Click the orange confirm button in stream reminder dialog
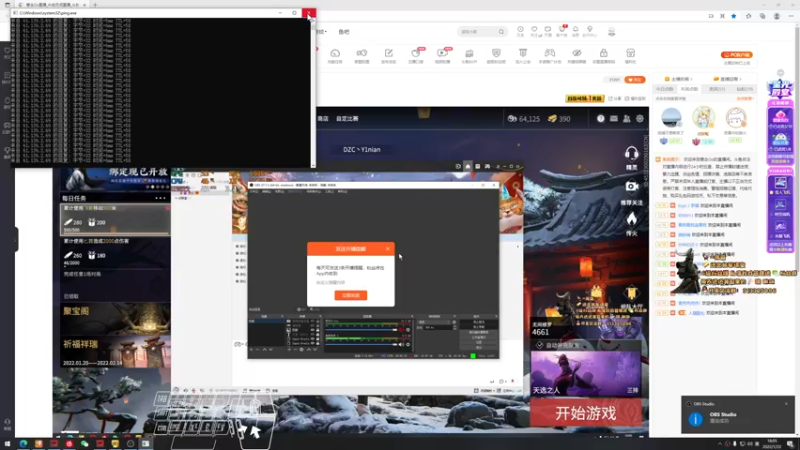This screenshot has height=450, width=800. click(351, 295)
